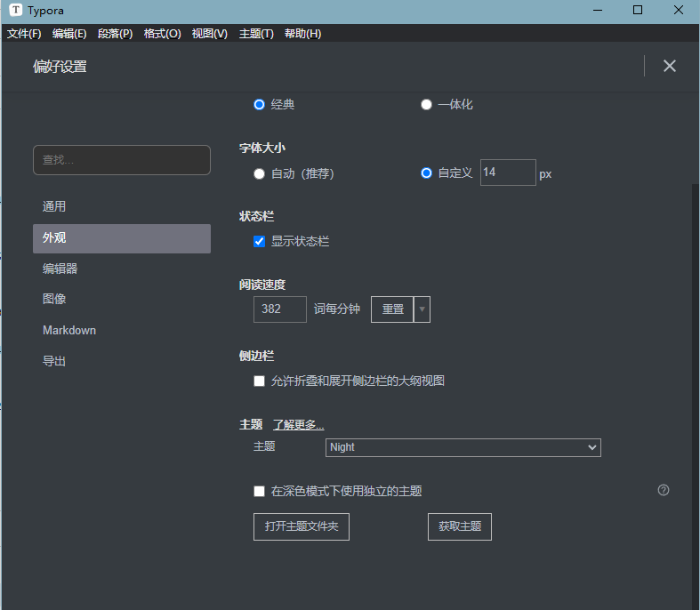Select the 经典 window style radio button
This screenshot has height=610, width=700.
(x=259, y=104)
